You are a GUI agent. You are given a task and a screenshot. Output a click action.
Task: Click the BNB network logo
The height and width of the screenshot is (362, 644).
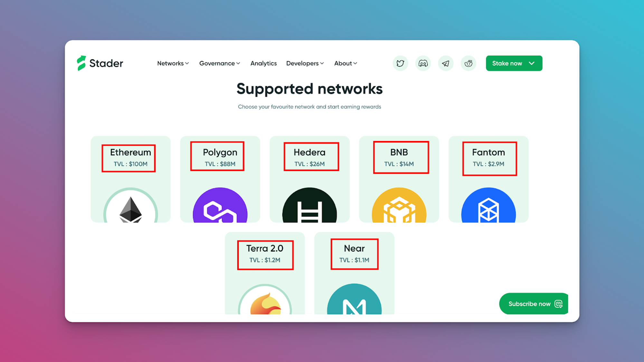[399, 205]
